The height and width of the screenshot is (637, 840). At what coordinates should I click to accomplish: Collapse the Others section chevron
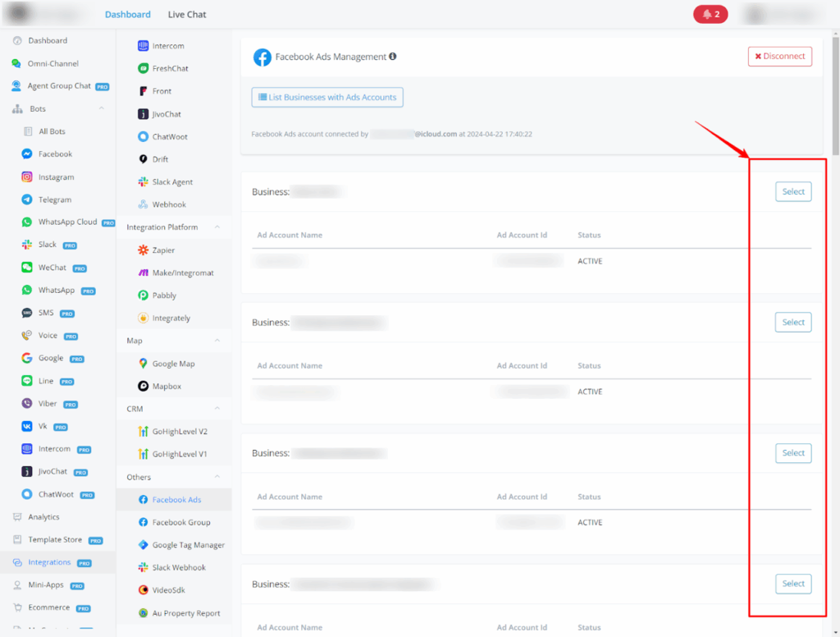pyautogui.click(x=217, y=477)
